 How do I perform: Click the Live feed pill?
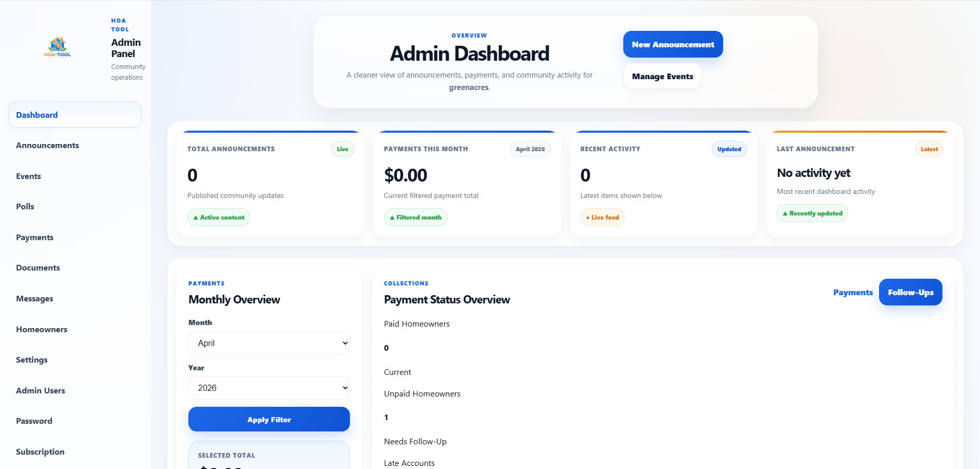(x=602, y=218)
